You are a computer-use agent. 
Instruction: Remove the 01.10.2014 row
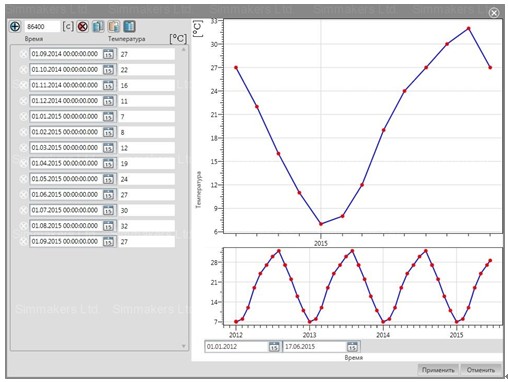pos(23,70)
